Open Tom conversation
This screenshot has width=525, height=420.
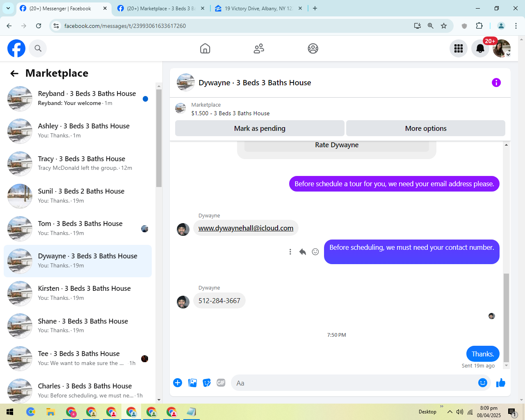78,228
